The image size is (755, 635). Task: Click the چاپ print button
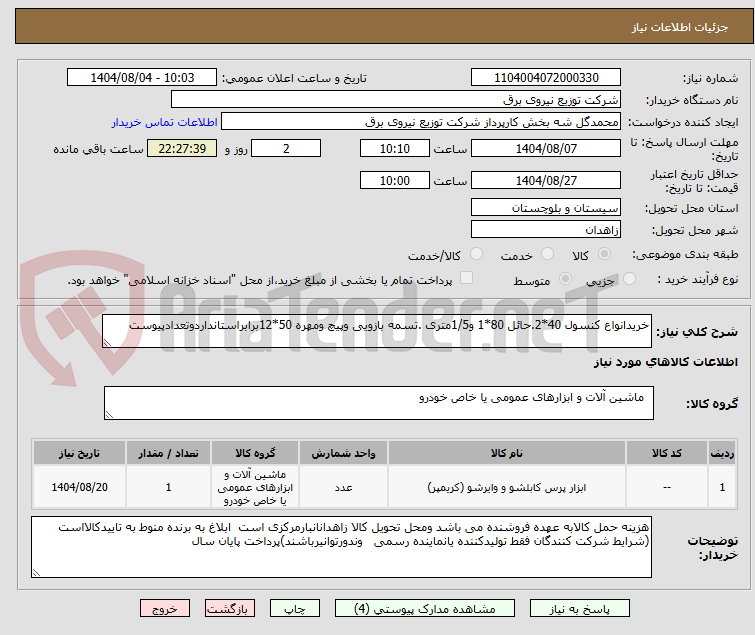(295, 609)
